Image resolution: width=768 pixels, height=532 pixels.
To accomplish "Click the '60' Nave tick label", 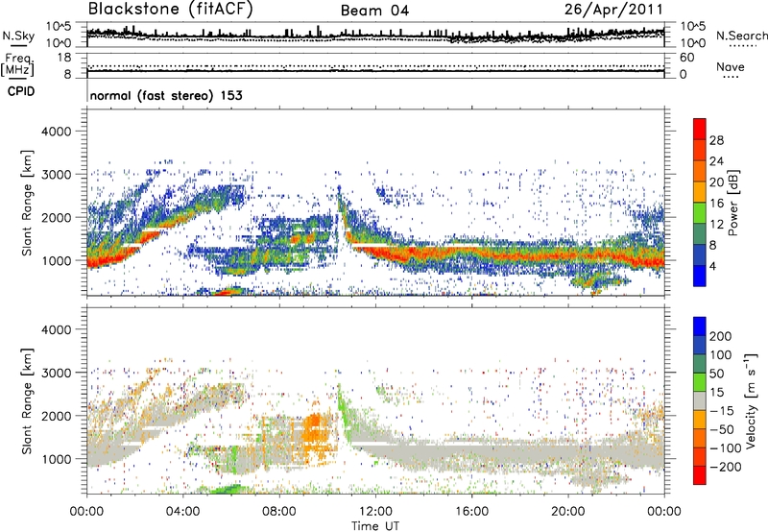I will [x=686, y=58].
